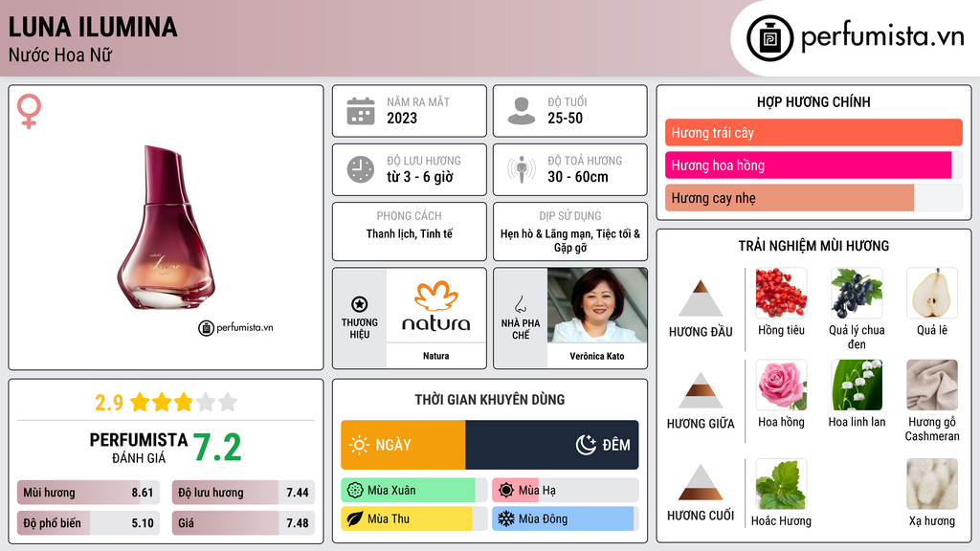The image size is (980, 551).
Task: Click the release year value 2023
Action: (x=402, y=118)
